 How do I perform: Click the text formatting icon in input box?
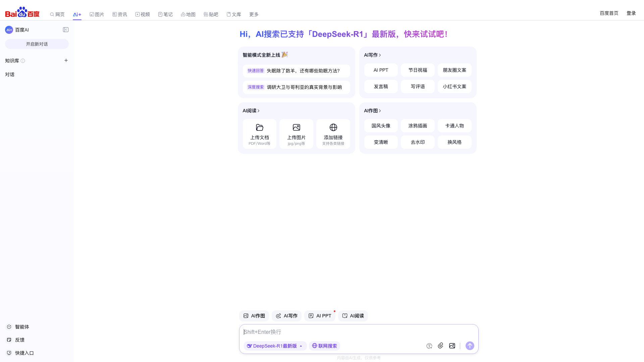tap(429, 346)
